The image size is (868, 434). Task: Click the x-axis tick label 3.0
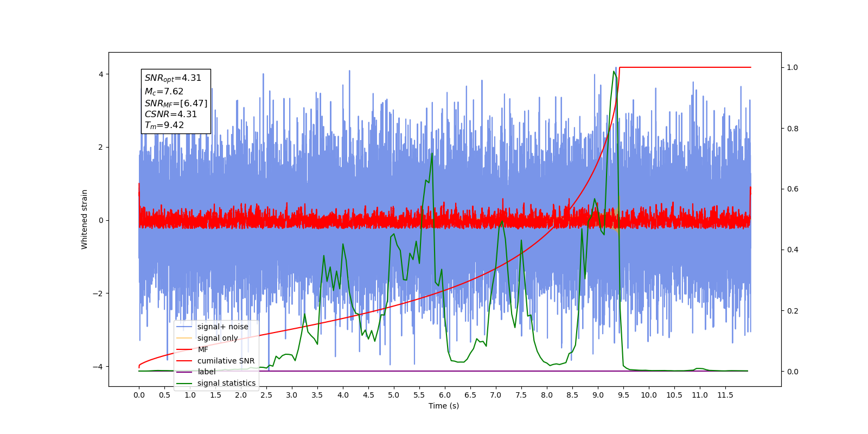coord(292,395)
